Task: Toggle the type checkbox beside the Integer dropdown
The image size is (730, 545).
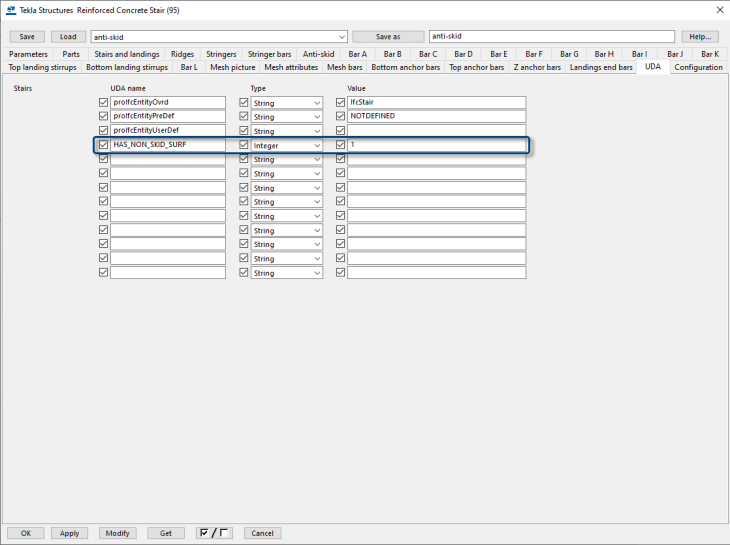Action: [x=244, y=145]
